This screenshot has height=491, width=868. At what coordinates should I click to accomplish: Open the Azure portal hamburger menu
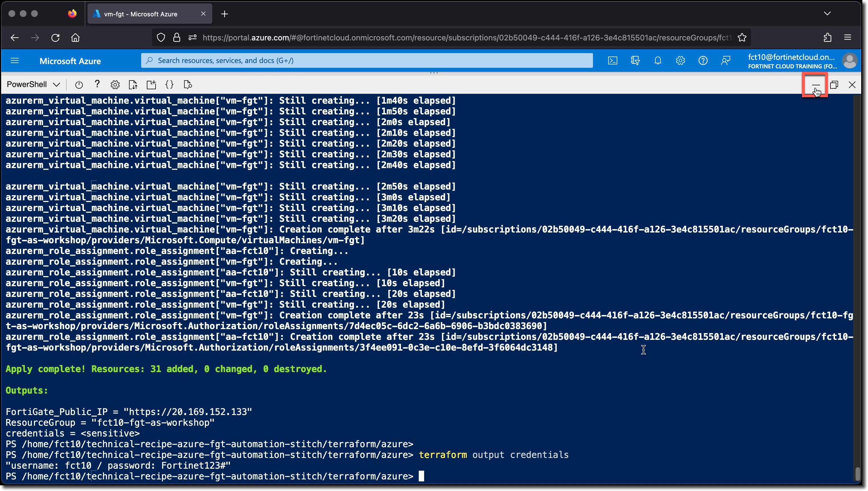point(14,61)
